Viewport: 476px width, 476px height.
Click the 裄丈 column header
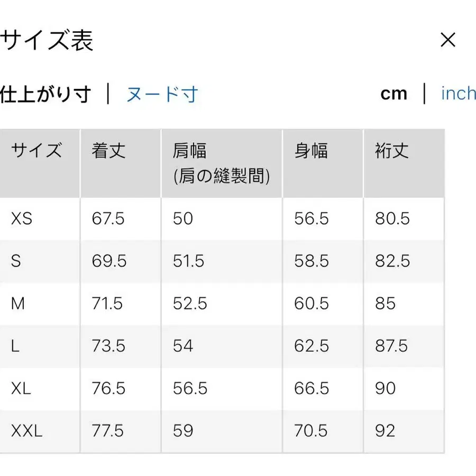click(x=390, y=151)
